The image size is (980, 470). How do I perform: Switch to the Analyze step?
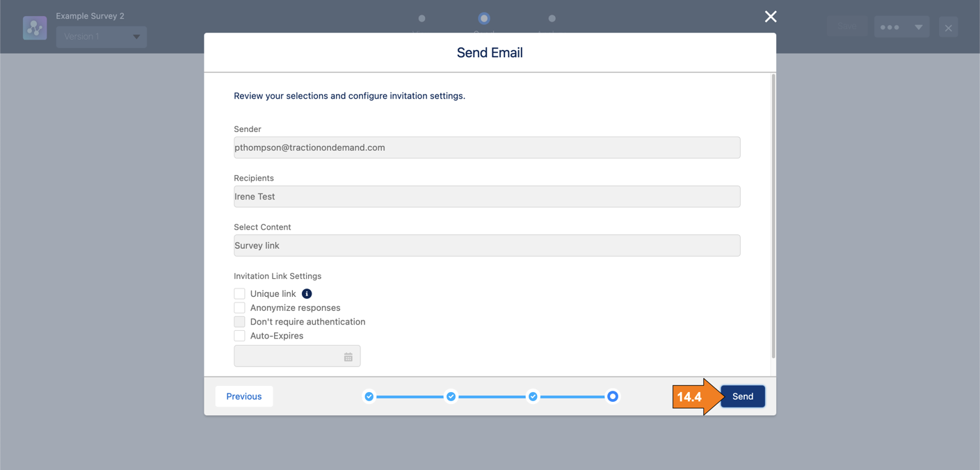(x=552, y=19)
